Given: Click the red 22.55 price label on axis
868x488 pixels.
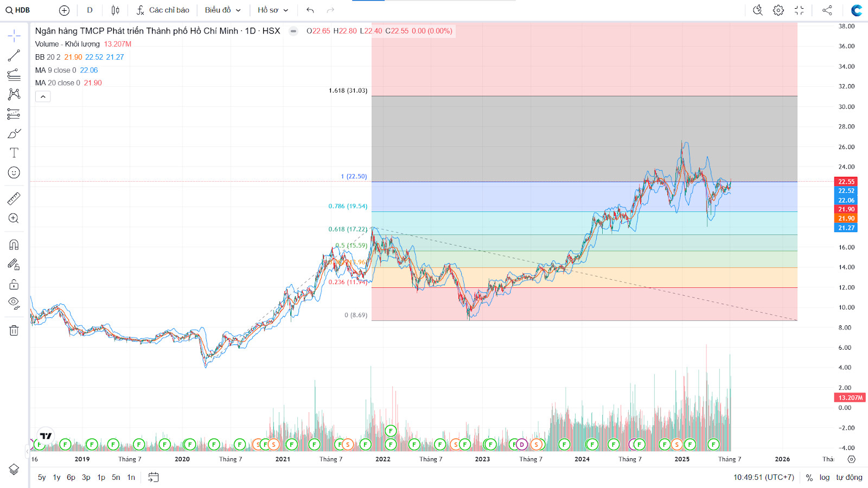Looking at the screenshot, I should pos(846,182).
